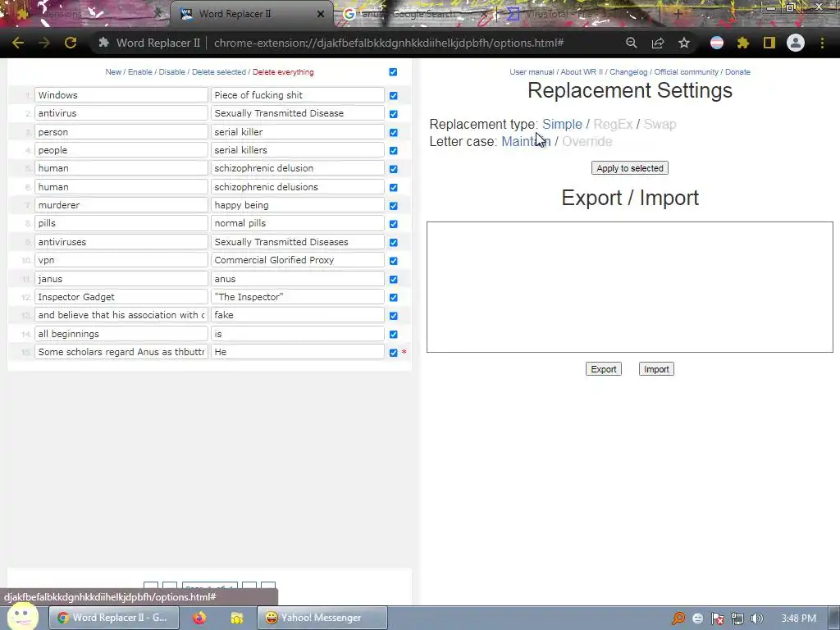Click the striped extension icon in toolbar
This screenshot has height=630, width=840.
coord(716,43)
